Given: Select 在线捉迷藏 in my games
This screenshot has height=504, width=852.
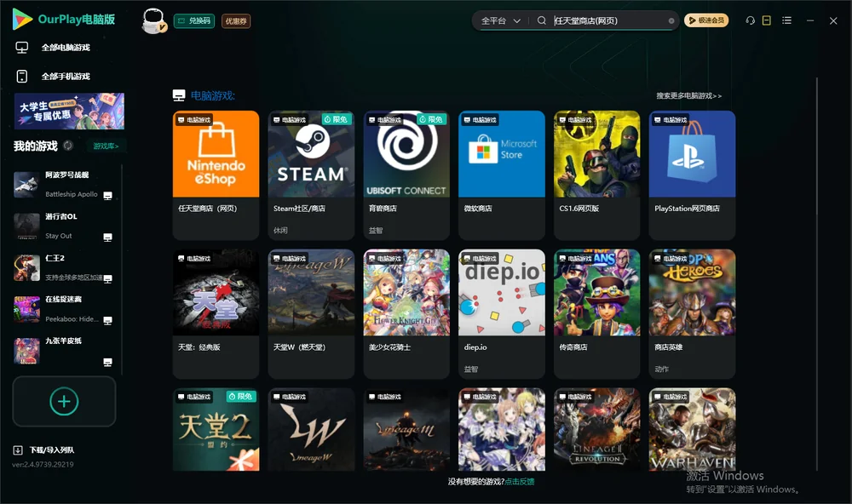Looking at the screenshot, I should [64, 310].
